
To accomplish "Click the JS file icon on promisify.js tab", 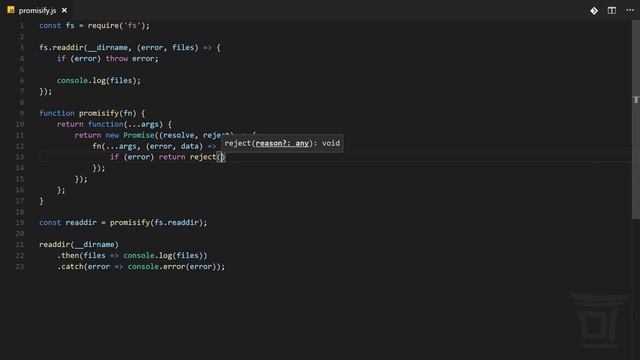I will click(11, 10).
